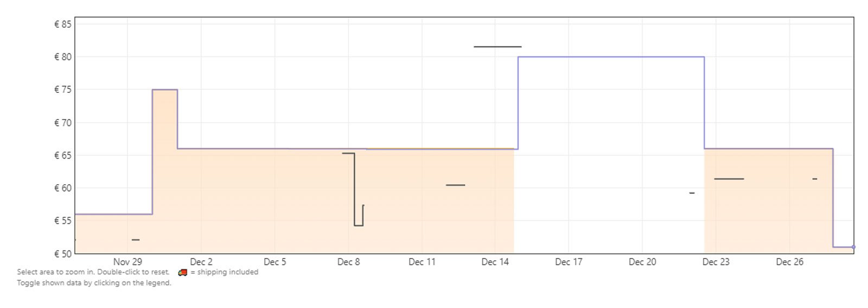Screen dimensions: 868x308
Task: Click the € 85 axis label
Action: pyautogui.click(x=62, y=24)
